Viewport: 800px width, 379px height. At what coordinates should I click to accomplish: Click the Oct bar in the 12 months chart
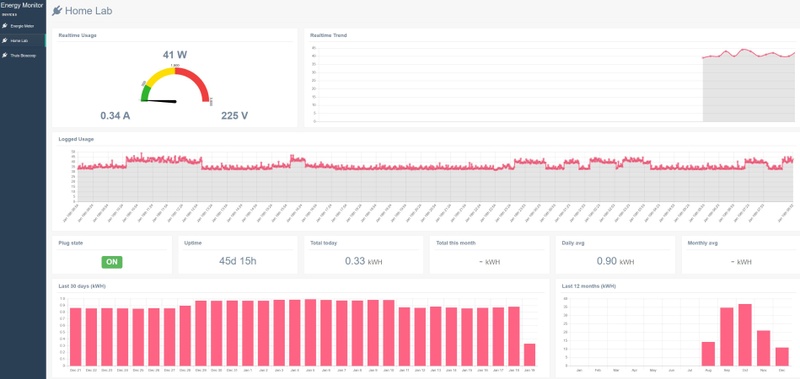point(745,335)
